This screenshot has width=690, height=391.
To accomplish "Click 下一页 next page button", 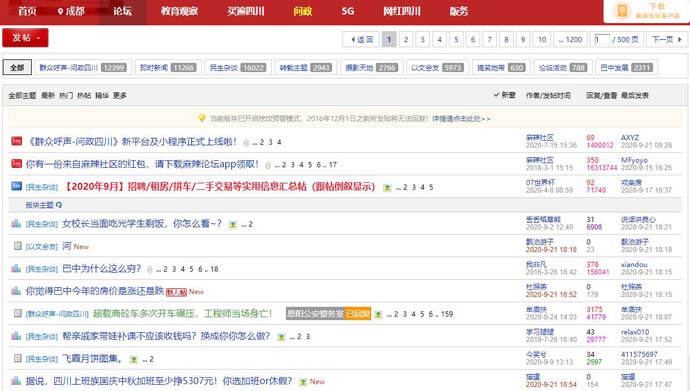I will click(667, 40).
